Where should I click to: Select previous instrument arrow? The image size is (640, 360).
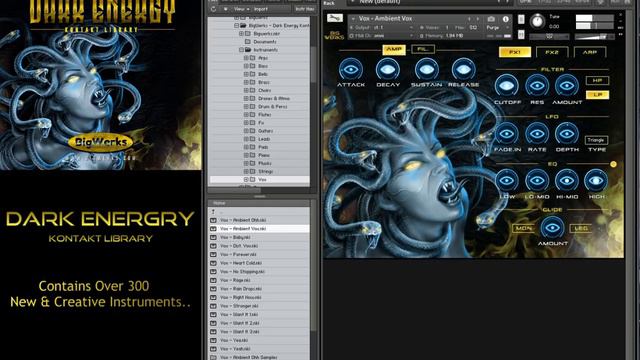point(469,19)
